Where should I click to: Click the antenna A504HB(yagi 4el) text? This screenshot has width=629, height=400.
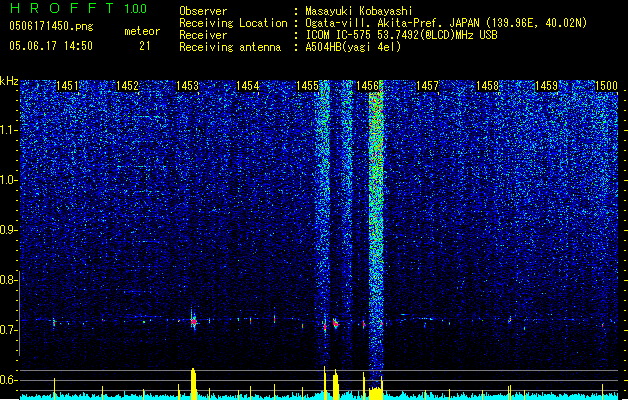click(x=353, y=47)
